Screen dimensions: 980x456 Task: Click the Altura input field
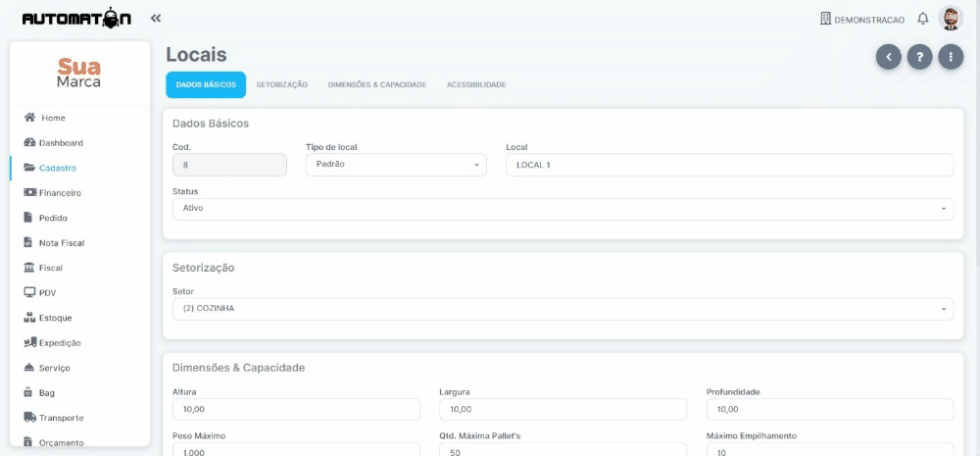(296, 410)
